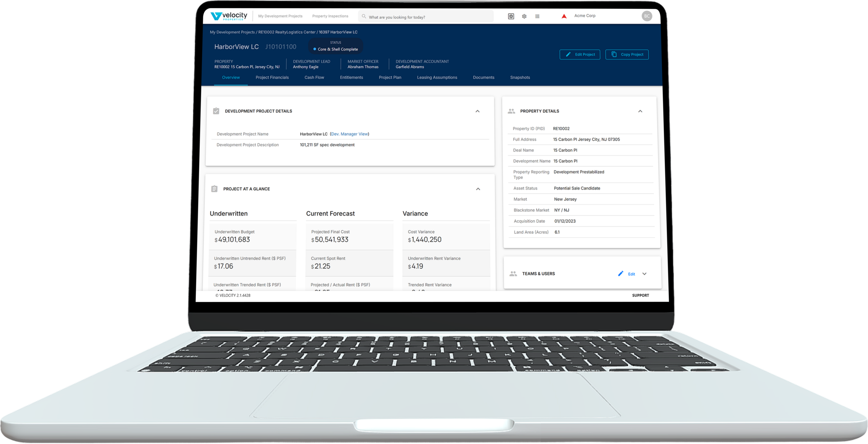
Task: Click the Property Details people icon
Action: click(x=511, y=111)
